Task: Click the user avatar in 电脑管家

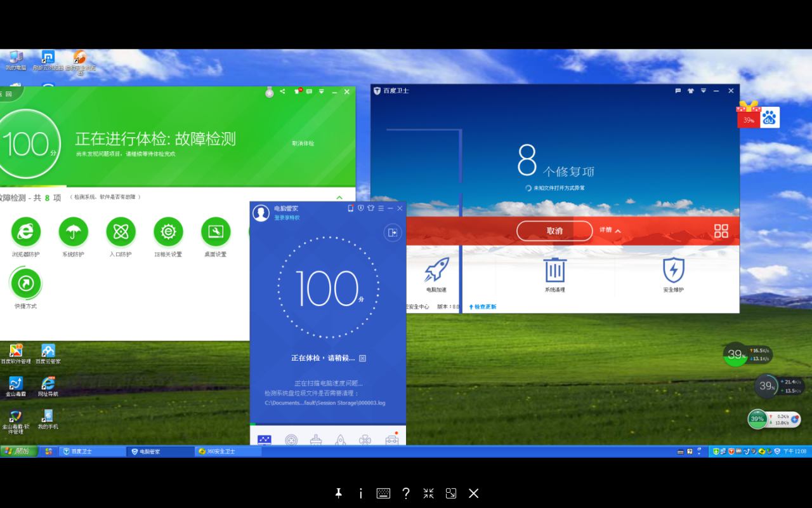Action: (261, 213)
